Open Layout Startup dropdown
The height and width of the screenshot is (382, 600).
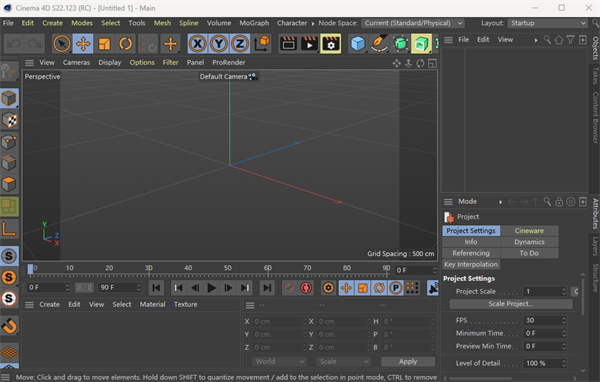pos(548,23)
